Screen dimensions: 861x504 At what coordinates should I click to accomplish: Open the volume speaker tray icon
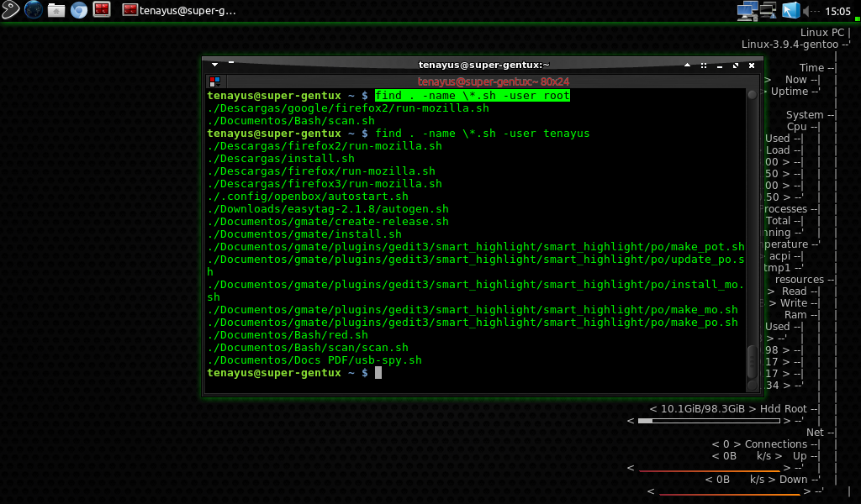point(811,11)
